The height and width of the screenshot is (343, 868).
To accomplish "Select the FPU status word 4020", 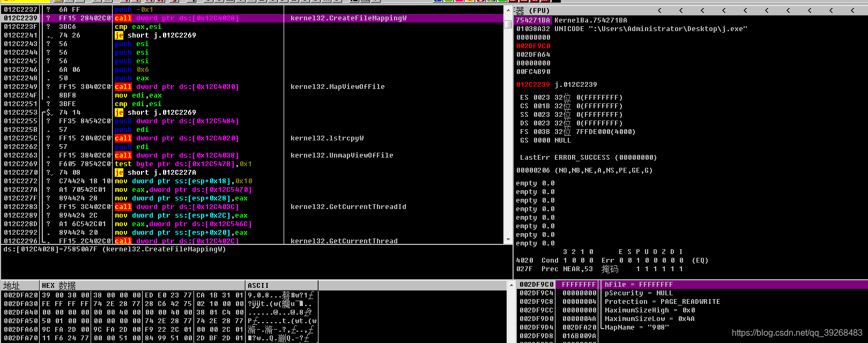I will point(524,260).
